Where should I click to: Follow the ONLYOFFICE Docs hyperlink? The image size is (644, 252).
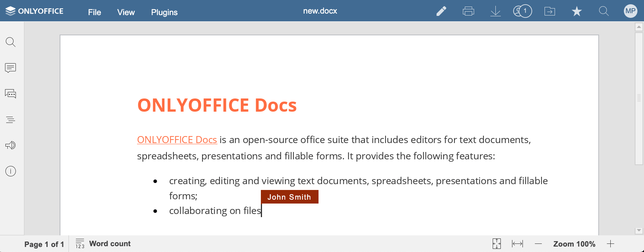177,140
